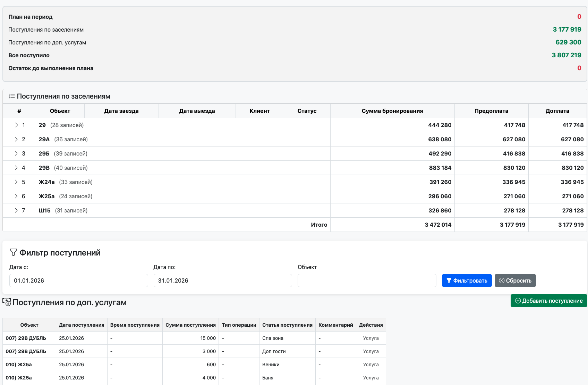This screenshot has width=588, height=385.
Task: Click the funnel icon beside Фильтр поступлений
Action: pos(13,252)
